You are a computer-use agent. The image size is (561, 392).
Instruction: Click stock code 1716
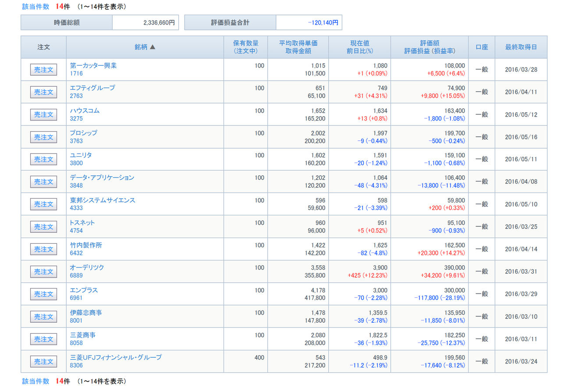(76, 74)
